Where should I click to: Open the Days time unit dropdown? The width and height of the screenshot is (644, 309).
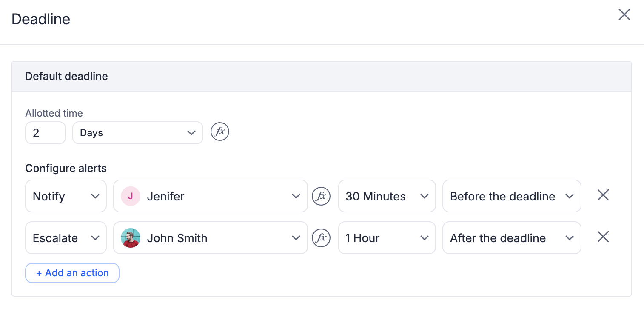[138, 133]
